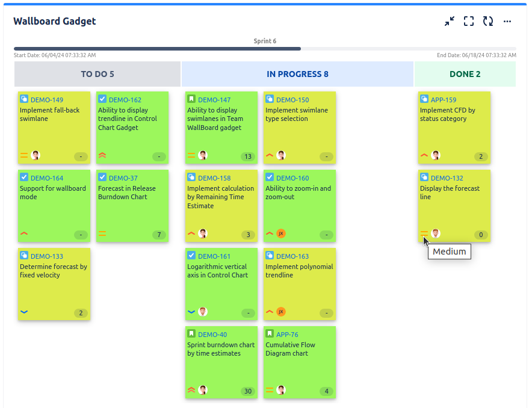This screenshot has height=408, width=532.
Task: Refresh the Wallboard Gadget
Action: (x=488, y=22)
